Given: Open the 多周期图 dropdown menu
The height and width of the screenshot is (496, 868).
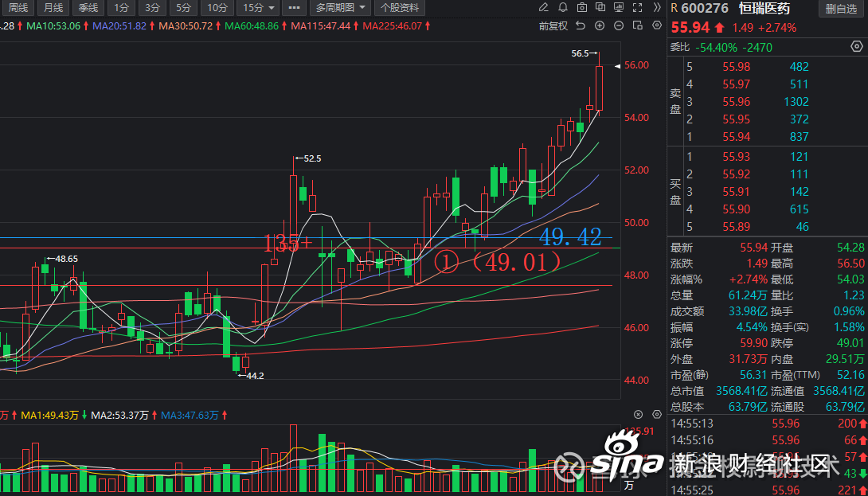Looking at the screenshot, I should click(x=341, y=8).
